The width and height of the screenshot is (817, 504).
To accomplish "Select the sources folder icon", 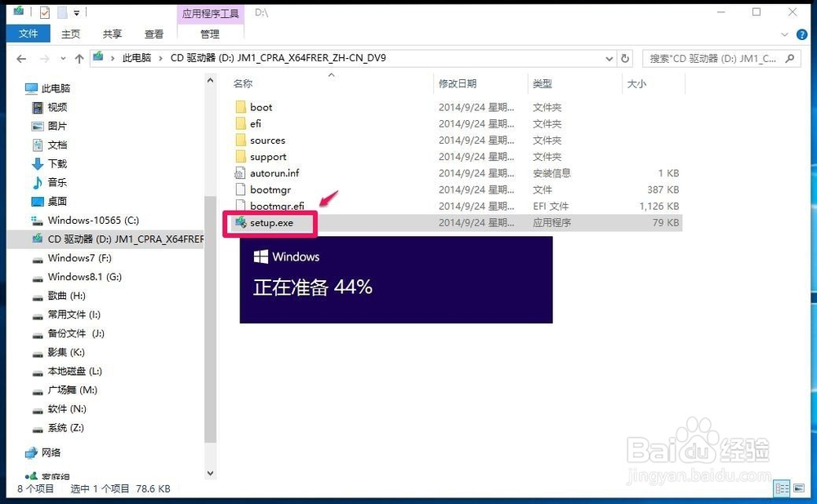I will [240, 140].
